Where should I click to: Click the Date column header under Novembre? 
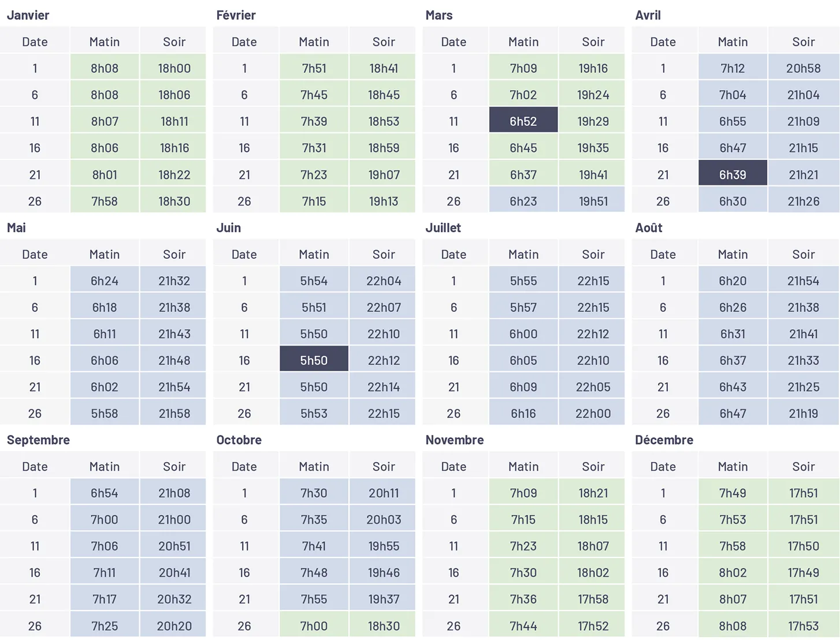pyautogui.click(x=454, y=467)
